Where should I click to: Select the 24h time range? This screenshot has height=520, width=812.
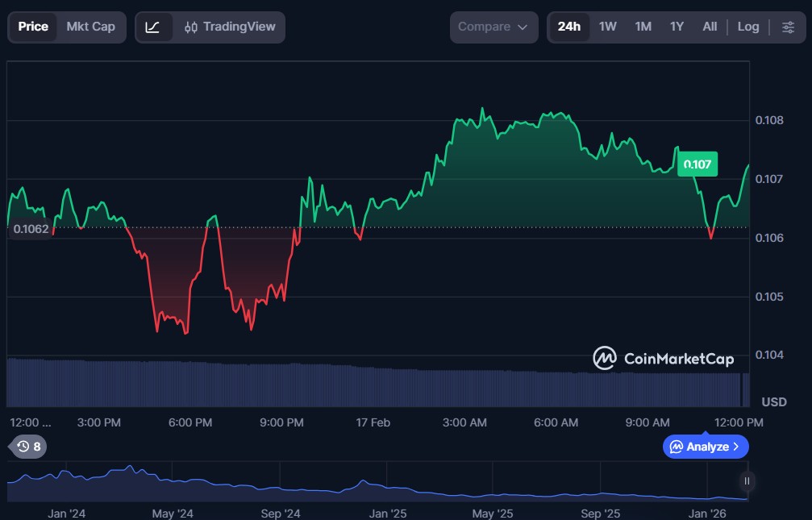pos(568,27)
